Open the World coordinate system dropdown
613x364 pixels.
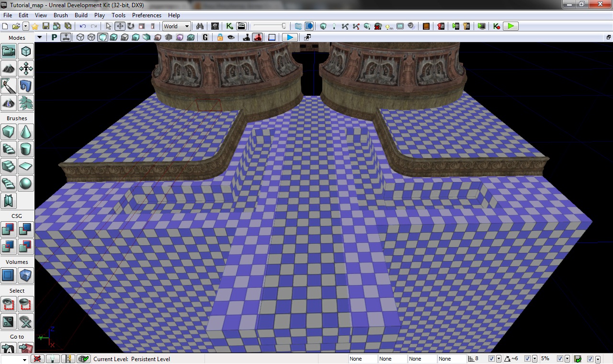[x=177, y=26]
